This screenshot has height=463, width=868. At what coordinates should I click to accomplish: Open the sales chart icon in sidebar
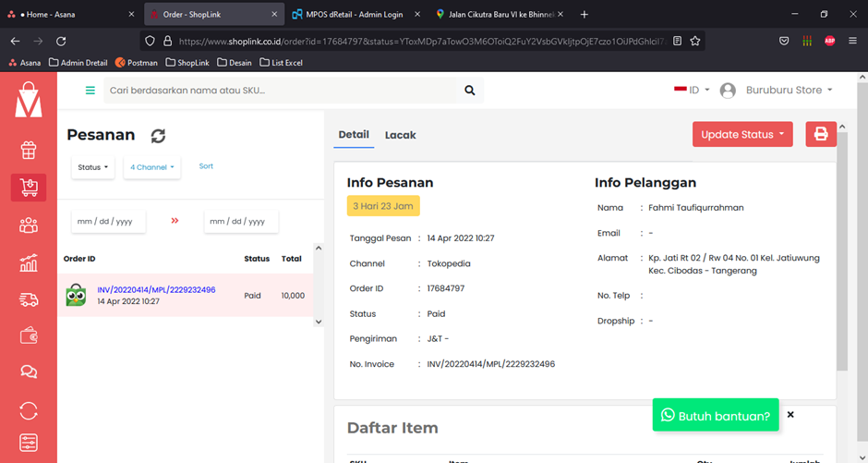coord(29,262)
